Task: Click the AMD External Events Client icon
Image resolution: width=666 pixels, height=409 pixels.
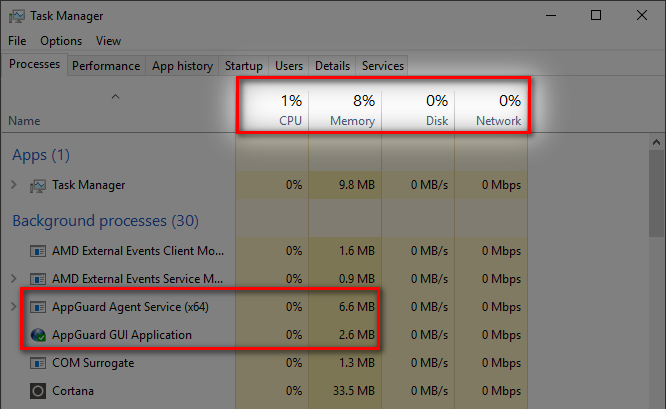Action: coord(39,251)
